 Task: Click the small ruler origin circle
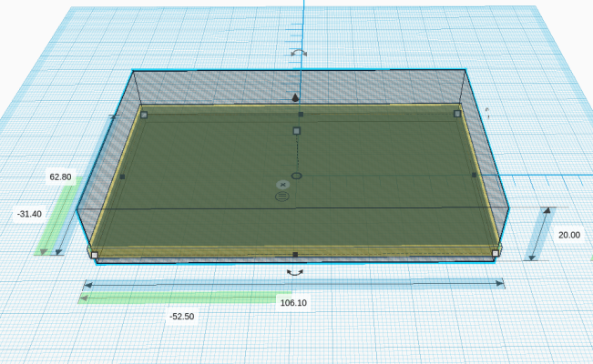point(296,175)
